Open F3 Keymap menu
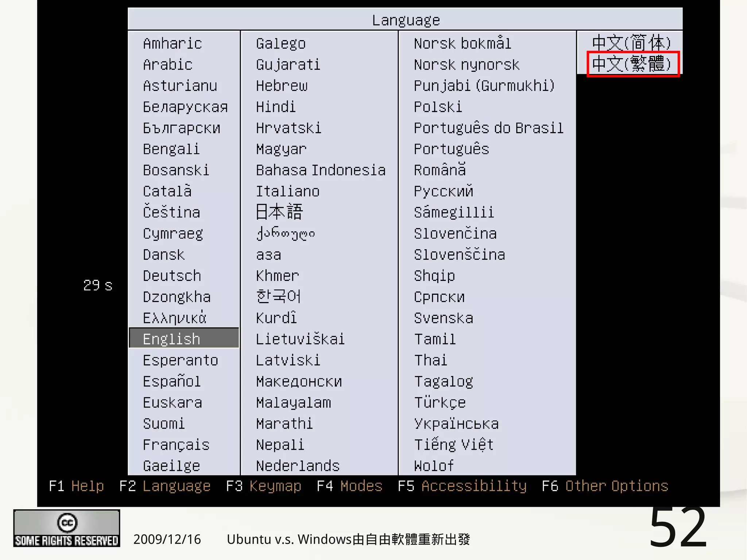747x560 pixels. click(264, 486)
